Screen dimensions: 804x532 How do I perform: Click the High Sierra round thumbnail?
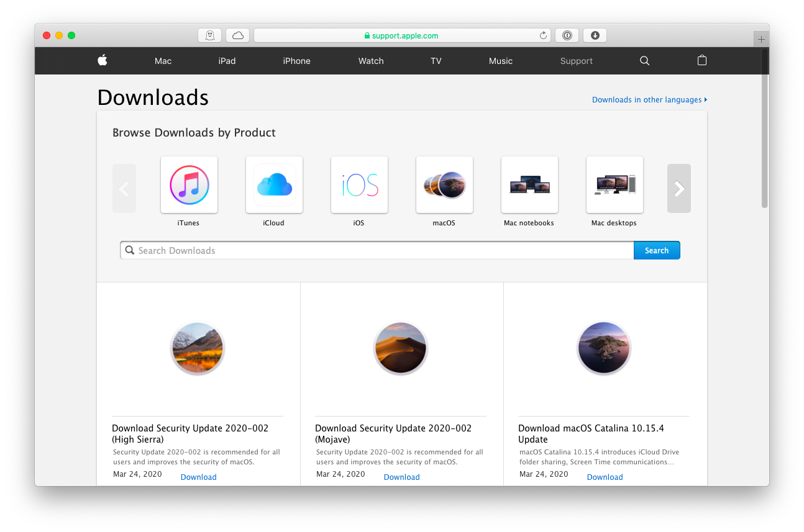click(198, 348)
